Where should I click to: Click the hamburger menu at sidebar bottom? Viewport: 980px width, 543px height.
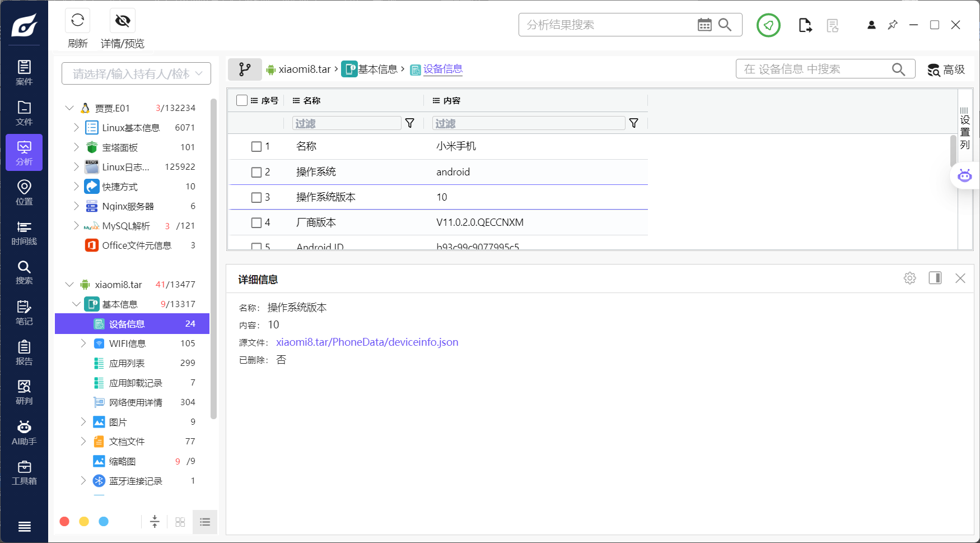coord(24,527)
